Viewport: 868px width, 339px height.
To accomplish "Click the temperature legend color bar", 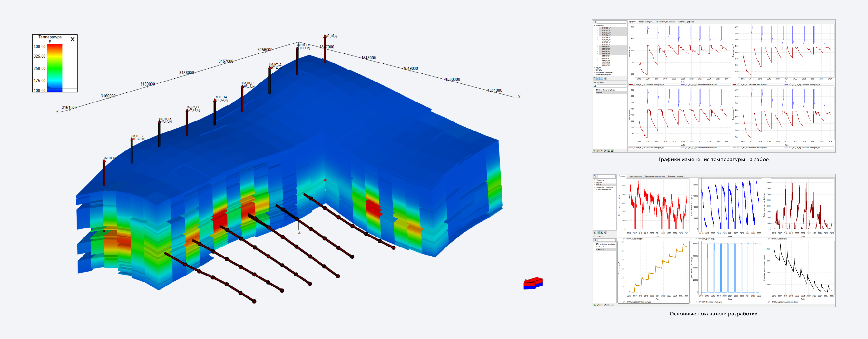I will [54, 68].
